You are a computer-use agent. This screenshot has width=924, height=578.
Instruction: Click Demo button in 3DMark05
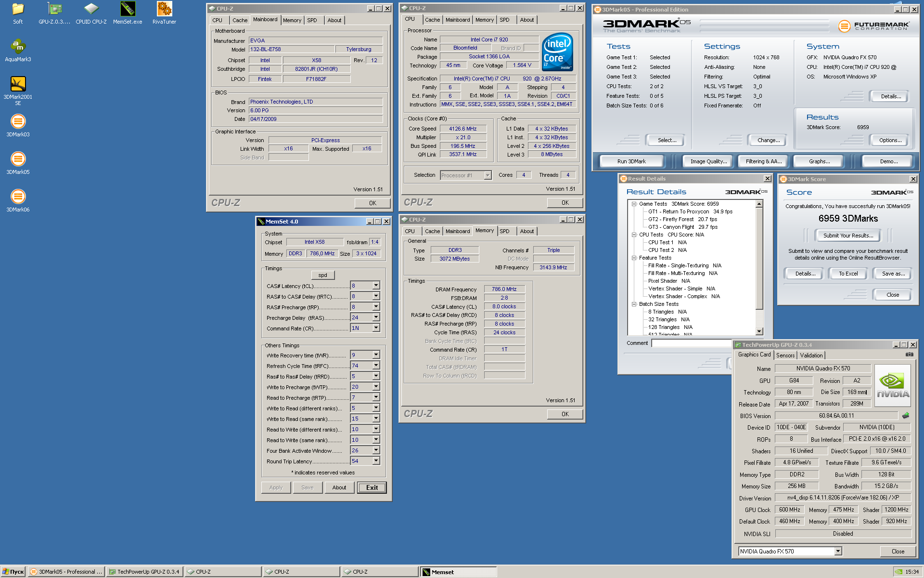(x=888, y=161)
